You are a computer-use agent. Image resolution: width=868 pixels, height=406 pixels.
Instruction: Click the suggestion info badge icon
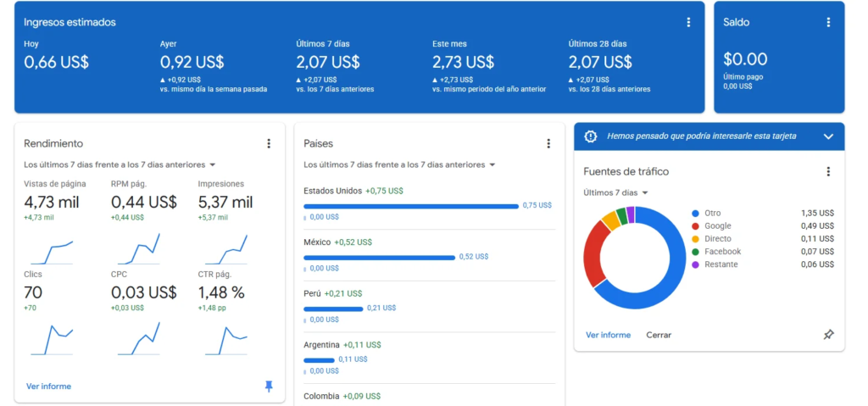point(591,136)
